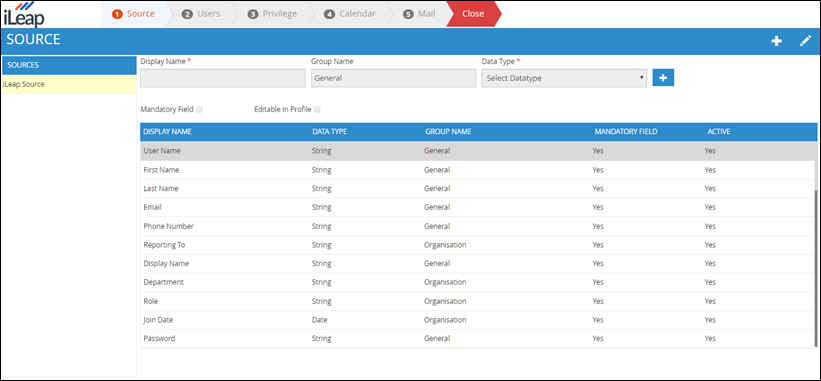Sort by MANDATORY FIELD column header
This screenshot has width=821, height=381.
(626, 132)
